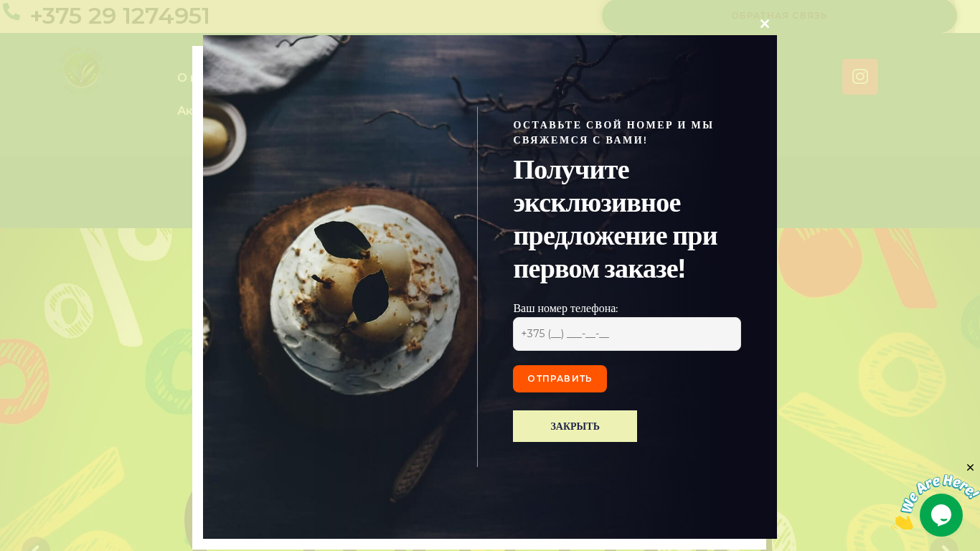The image size is (980, 551).
Task: Submit the form with ОТПРАВИТЬ button
Action: [x=560, y=379]
